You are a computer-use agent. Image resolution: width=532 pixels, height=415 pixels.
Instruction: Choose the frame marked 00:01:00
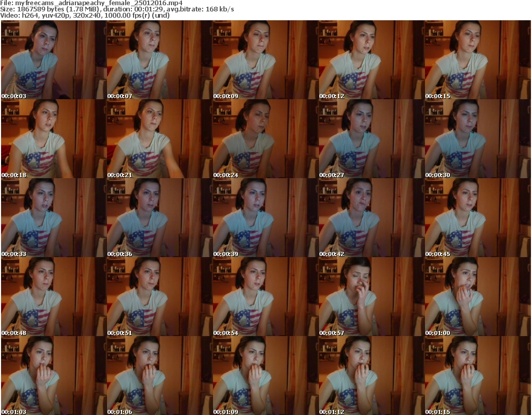point(477,297)
